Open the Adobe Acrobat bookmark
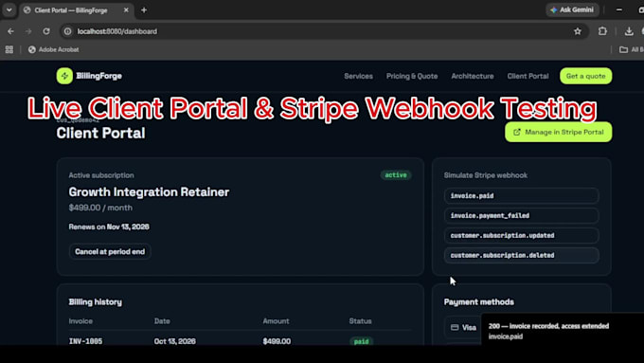Image resolution: width=644 pixels, height=363 pixels. pos(53,49)
